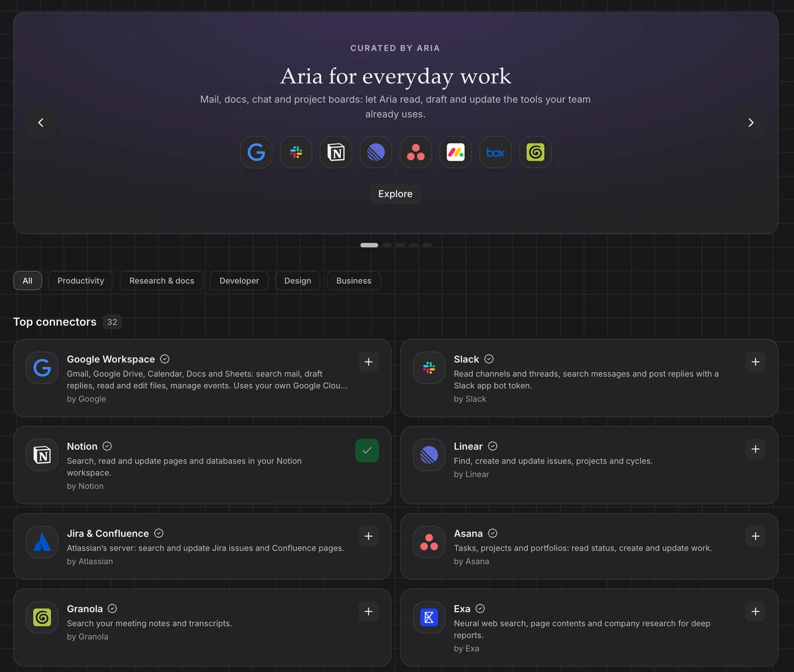Click the Granola icon in the featured banner
Image resolution: width=794 pixels, height=672 pixels.
point(535,152)
